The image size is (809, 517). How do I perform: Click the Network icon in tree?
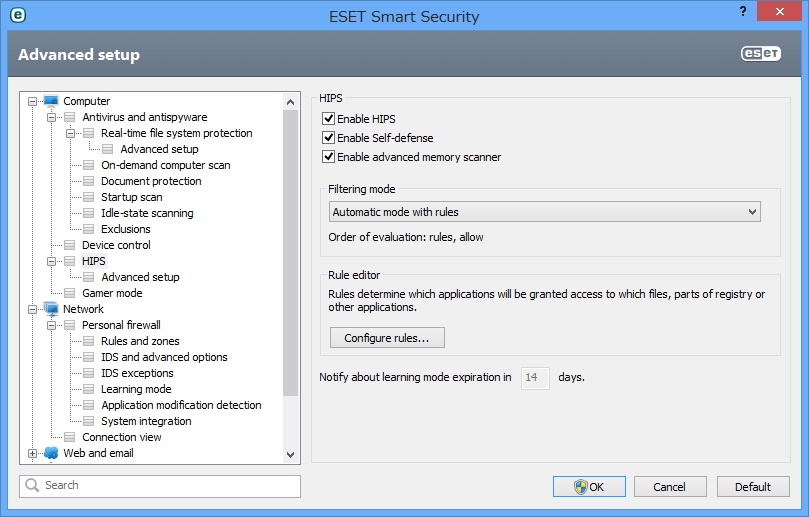click(51, 309)
